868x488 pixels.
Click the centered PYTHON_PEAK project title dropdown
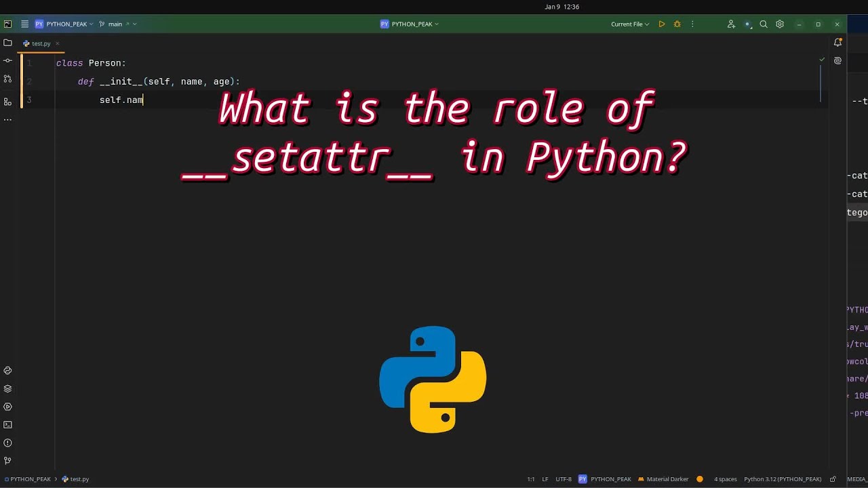(x=410, y=24)
